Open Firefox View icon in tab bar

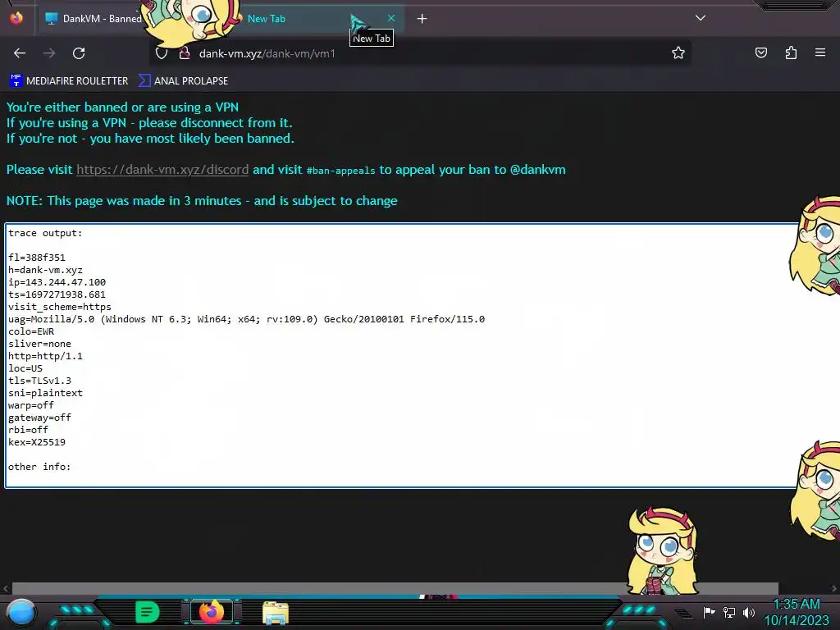[x=16, y=18]
